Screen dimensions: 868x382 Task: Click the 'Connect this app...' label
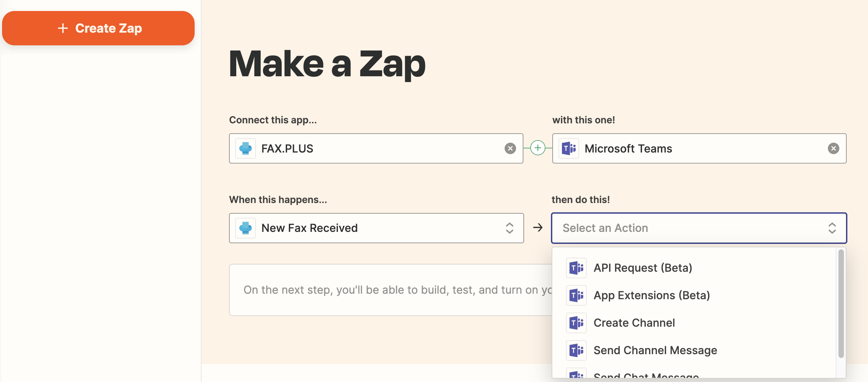coord(273,120)
